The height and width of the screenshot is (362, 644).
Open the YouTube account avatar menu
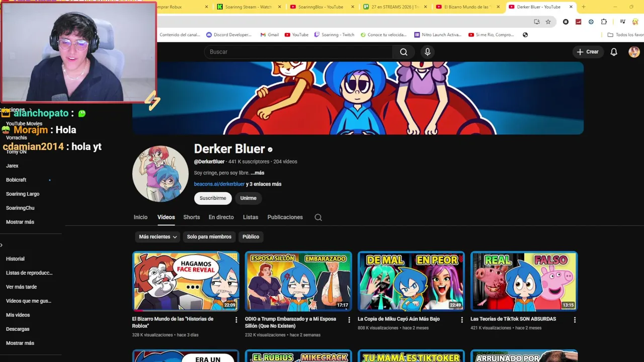click(634, 52)
